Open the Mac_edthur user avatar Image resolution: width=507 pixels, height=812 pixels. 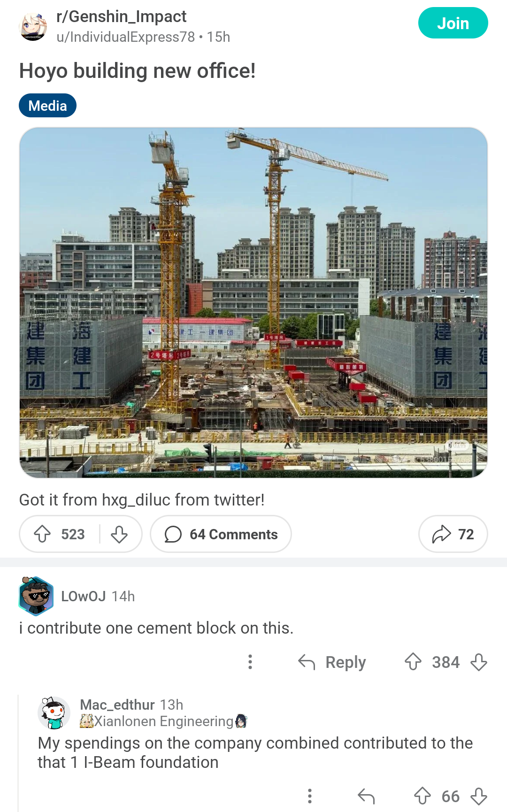[54, 712]
